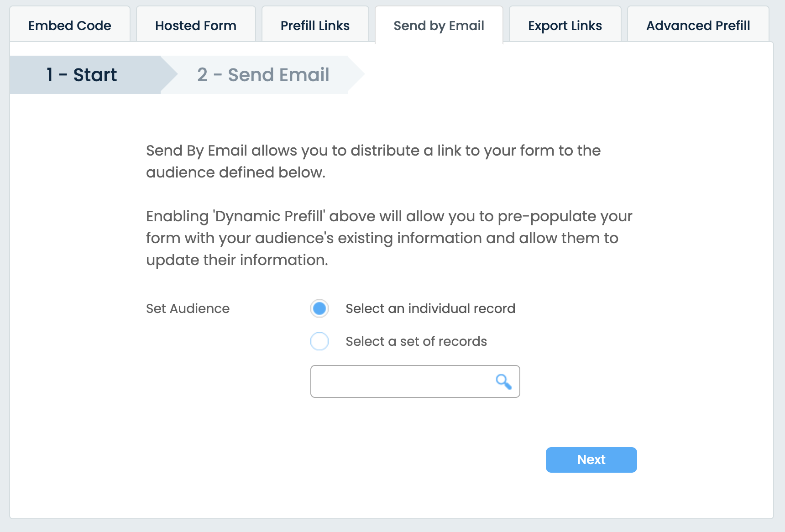Open the Export Links tab
Screen dimensions: 785x532
pos(565,25)
